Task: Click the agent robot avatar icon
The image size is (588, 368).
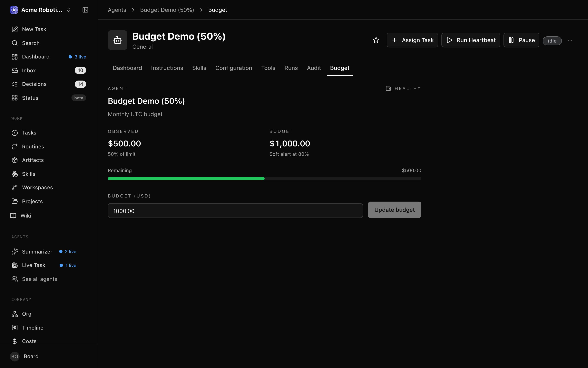Action: tap(118, 40)
